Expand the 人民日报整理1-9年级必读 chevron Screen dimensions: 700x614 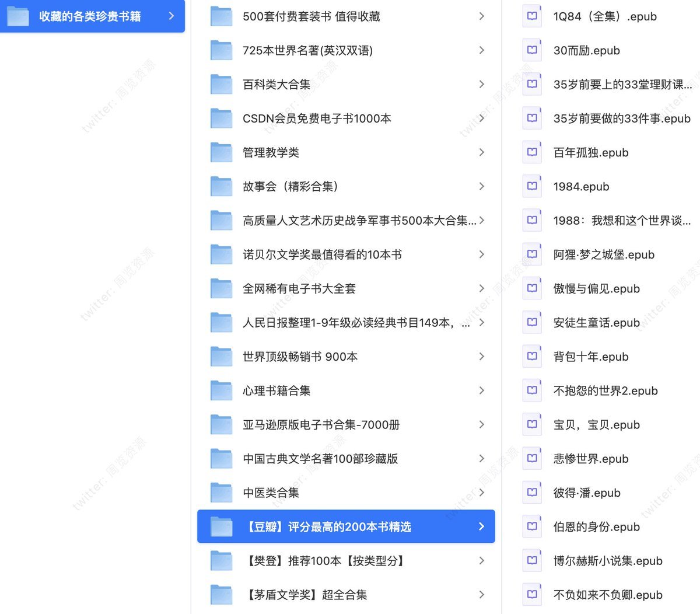[x=481, y=322]
